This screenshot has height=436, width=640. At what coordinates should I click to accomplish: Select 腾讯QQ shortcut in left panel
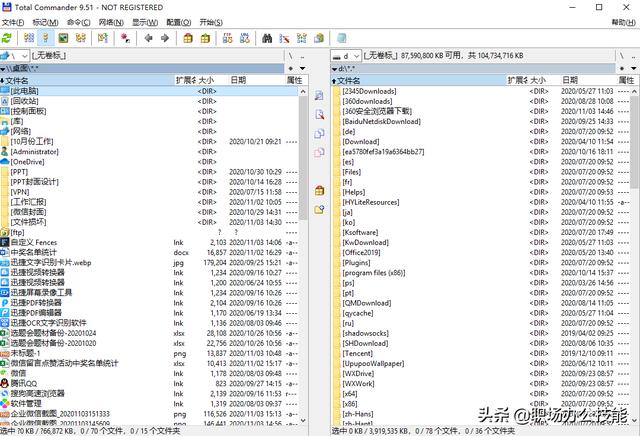pos(149,383)
